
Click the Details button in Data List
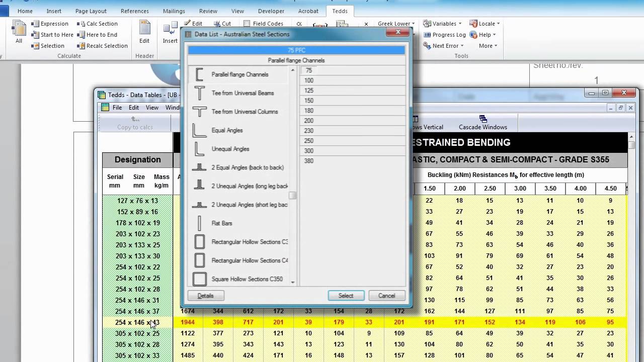[206, 296]
